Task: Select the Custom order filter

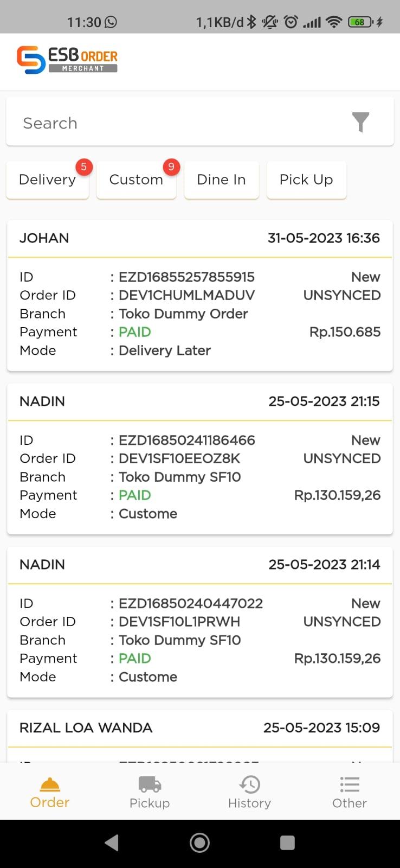Action: click(136, 180)
